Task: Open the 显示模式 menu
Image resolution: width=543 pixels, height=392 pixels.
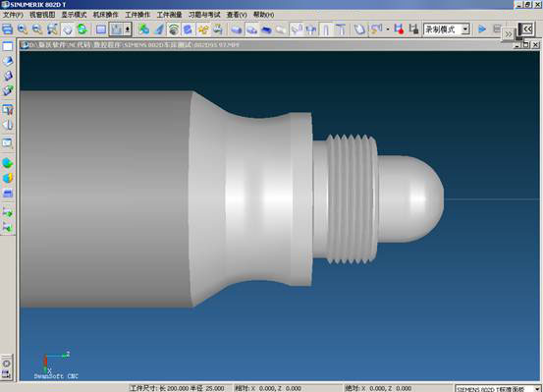Action: pyautogui.click(x=74, y=15)
